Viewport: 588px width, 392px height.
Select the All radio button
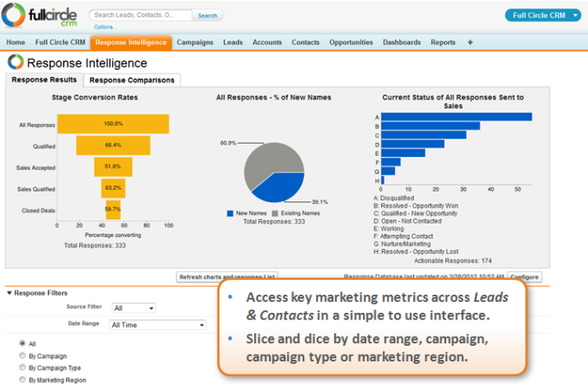coord(22,343)
